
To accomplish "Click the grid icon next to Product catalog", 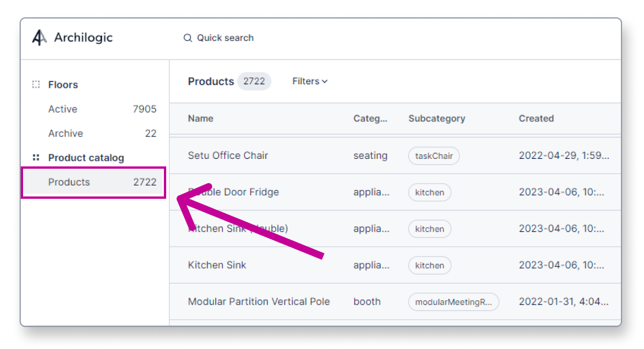I will pyautogui.click(x=35, y=157).
